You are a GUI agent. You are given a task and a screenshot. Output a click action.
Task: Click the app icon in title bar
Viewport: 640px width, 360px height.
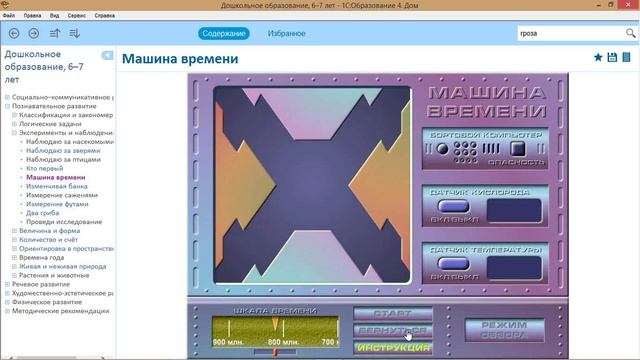pos(5,4)
